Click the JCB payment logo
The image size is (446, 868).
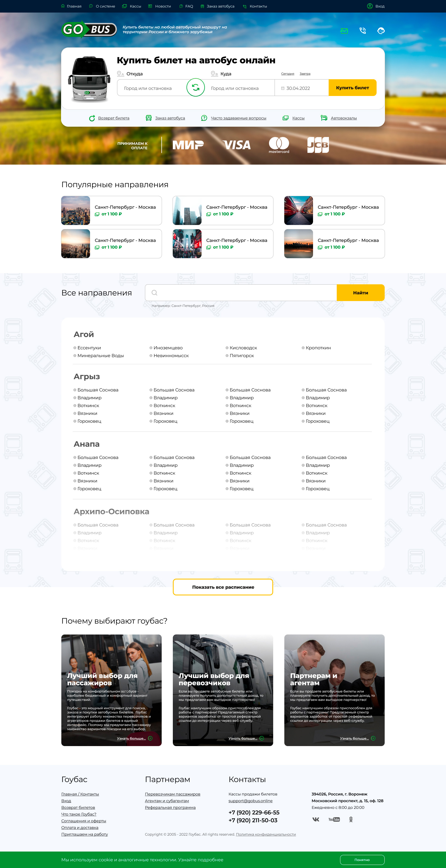(x=318, y=145)
